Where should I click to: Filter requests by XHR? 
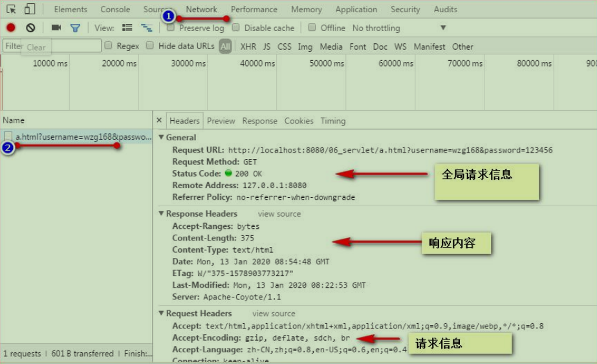(x=248, y=47)
